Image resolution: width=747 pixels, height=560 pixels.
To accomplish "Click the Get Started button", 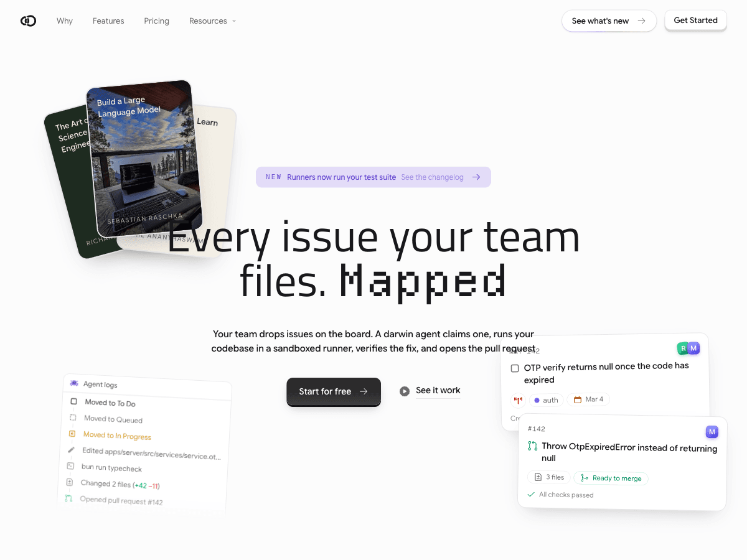I will 696,21.
